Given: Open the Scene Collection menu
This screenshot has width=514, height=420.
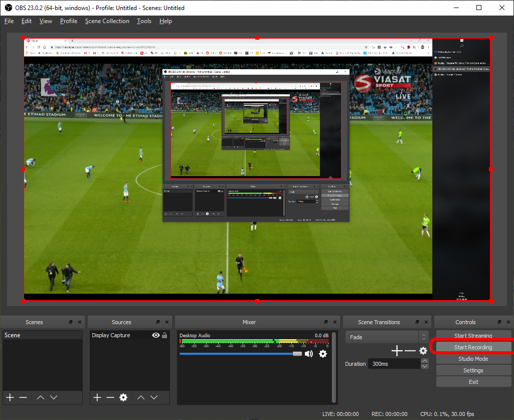Looking at the screenshot, I should [107, 21].
